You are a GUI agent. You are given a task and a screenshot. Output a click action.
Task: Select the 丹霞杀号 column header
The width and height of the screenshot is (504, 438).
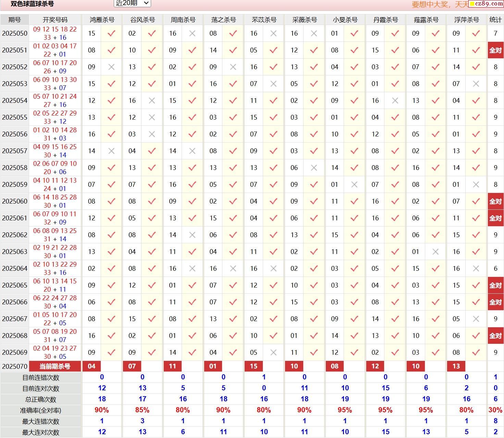coord(385,20)
